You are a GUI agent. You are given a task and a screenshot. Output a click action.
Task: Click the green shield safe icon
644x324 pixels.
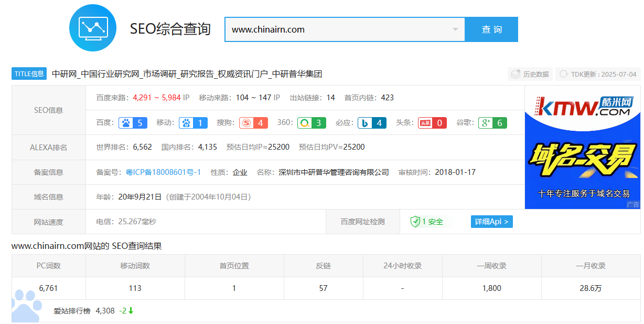point(415,222)
